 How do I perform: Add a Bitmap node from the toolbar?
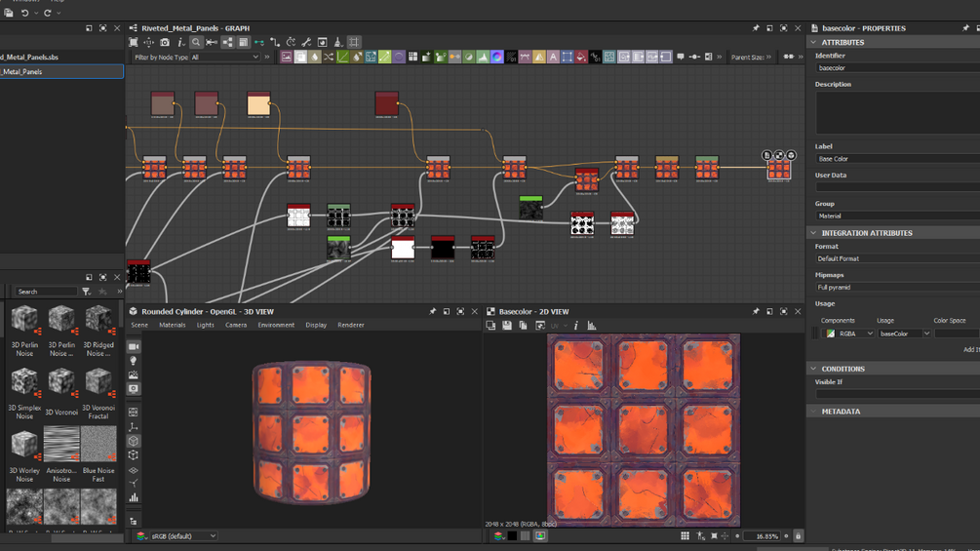287,57
